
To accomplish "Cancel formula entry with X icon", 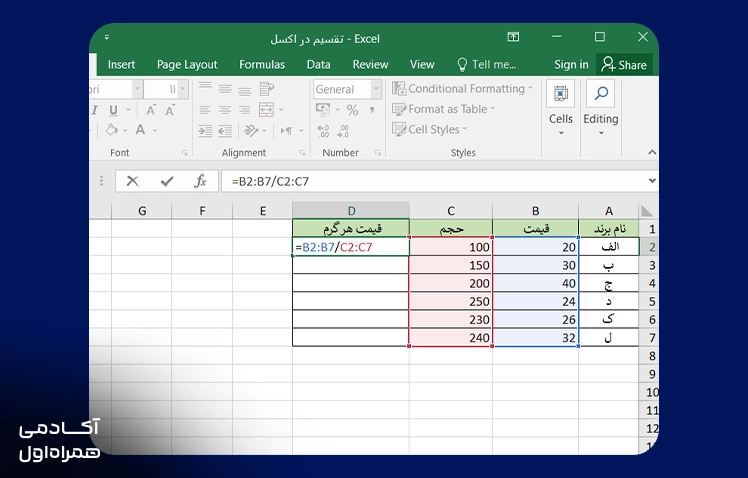I will [x=132, y=181].
